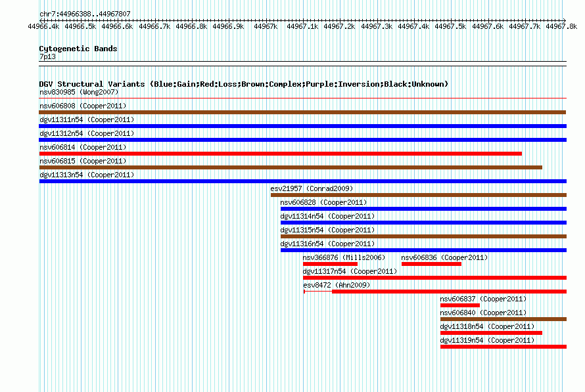This screenshot has height=392, width=585.
Task: Click the nsv830985 (Wong2007) variant label
Action: (x=79, y=92)
